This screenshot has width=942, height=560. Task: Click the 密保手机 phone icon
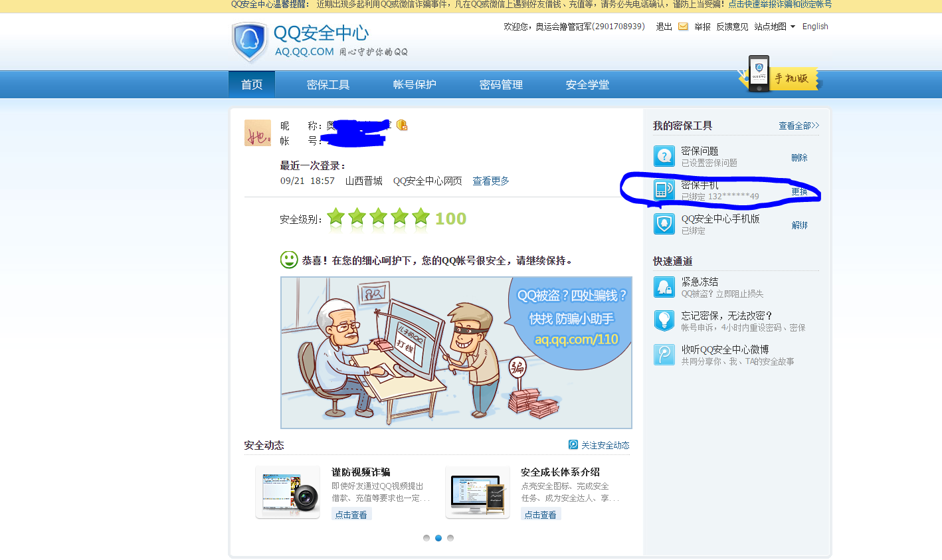click(664, 190)
